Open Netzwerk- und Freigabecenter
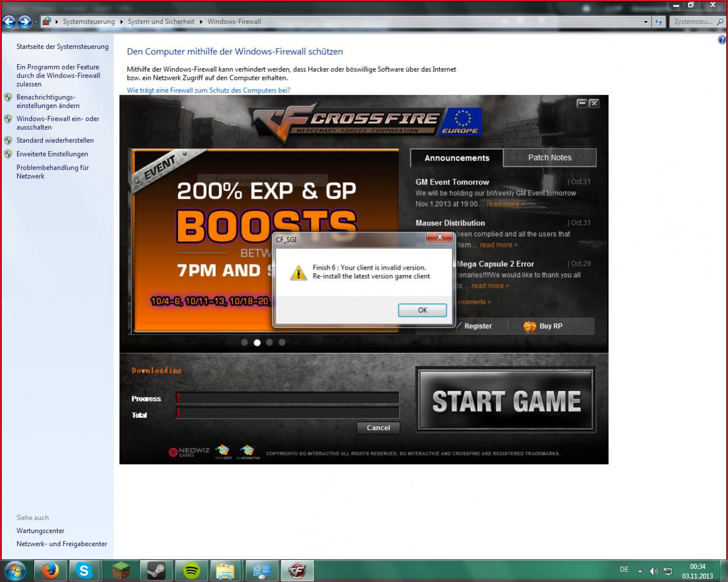 (61, 544)
